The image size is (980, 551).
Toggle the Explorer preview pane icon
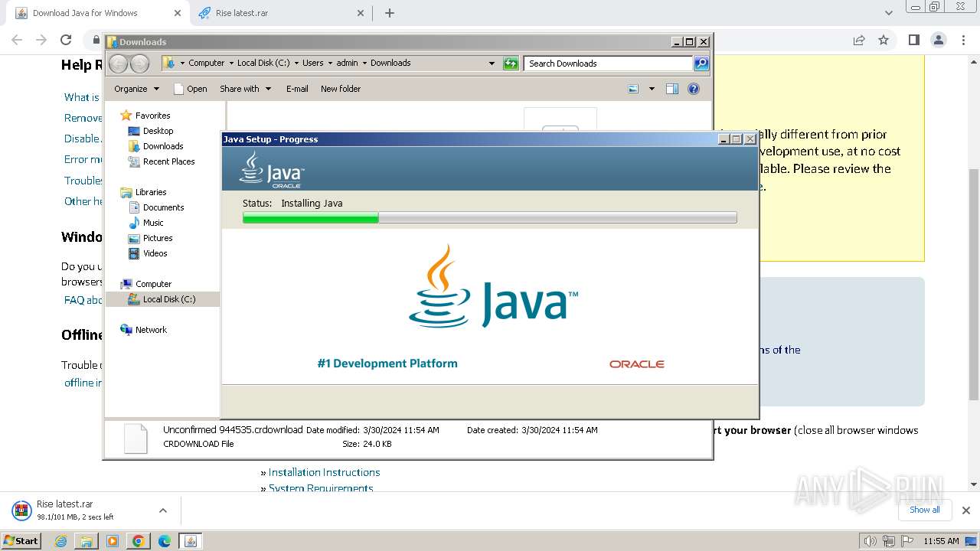tap(672, 89)
